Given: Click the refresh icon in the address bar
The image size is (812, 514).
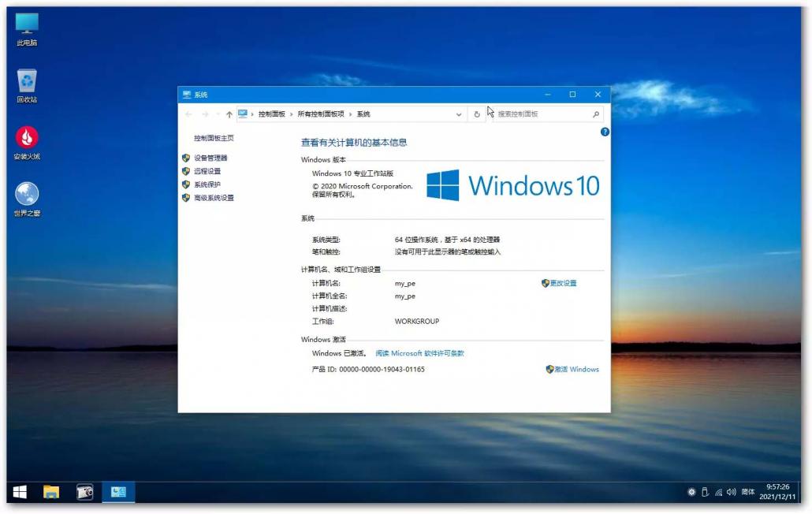Looking at the screenshot, I should [477, 114].
